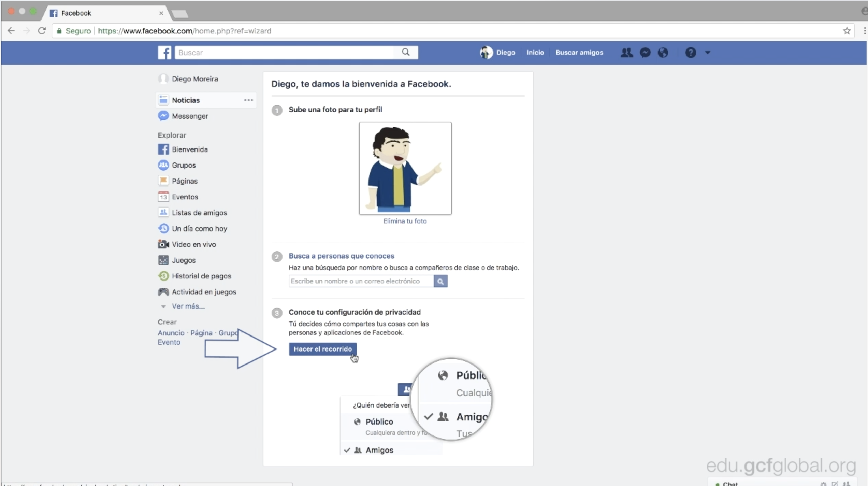
Task: Click Hacer el recorrido button
Action: tap(322, 349)
